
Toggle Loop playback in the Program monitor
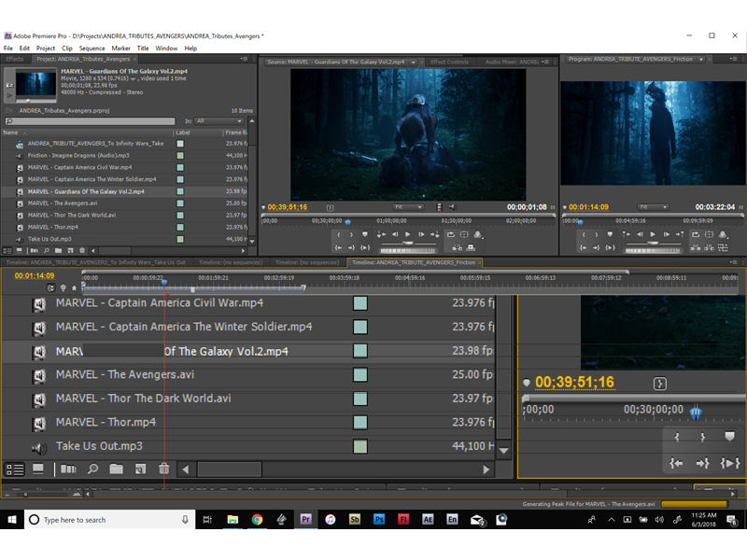696,234
